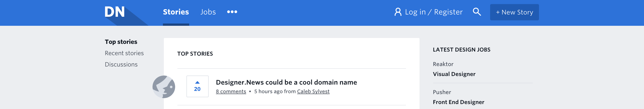This screenshot has height=109, width=644.
Task: View the 8 comments link
Action: click(x=231, y=92)
